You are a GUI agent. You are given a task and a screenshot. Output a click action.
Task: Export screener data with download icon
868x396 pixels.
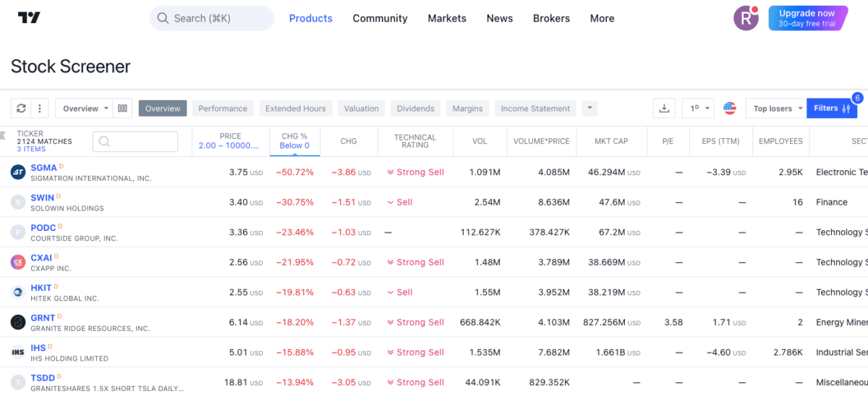point(664,109)
